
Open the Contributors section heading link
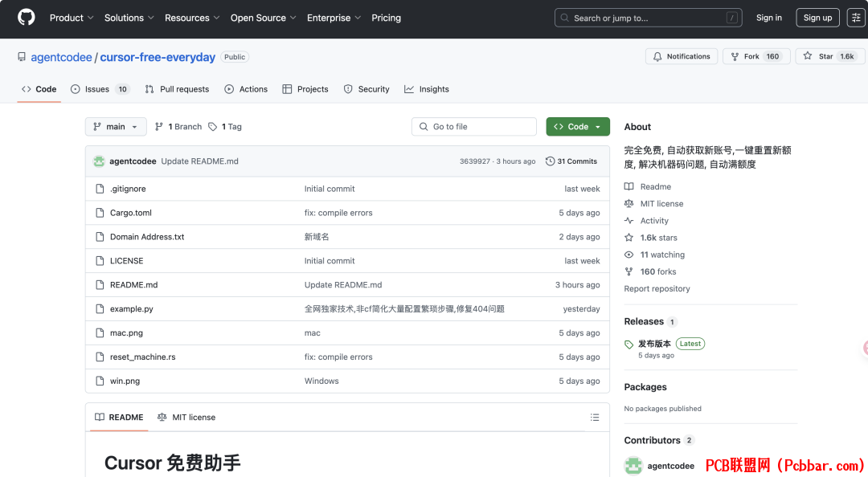pyautogui.click(x=652, y=441)
